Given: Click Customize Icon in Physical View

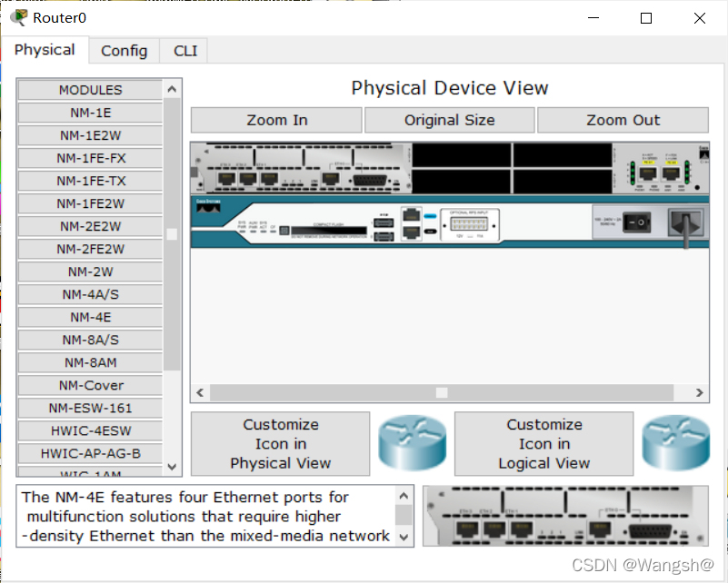Looking at the screenshot, I should tap(281, 444).
